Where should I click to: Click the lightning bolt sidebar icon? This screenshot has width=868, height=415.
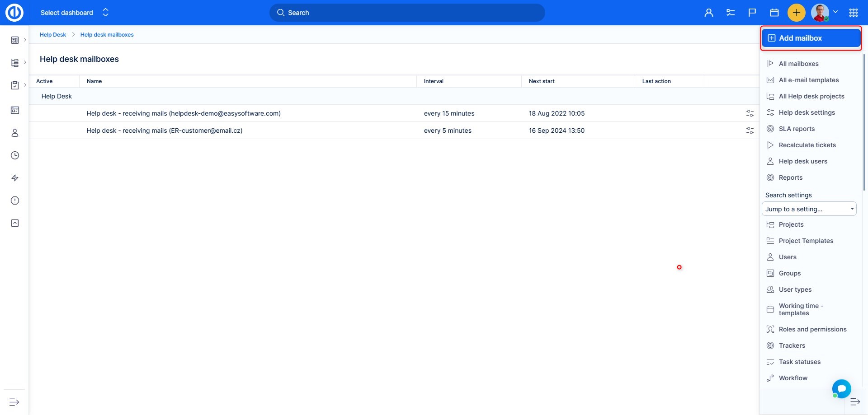[15, 178]
